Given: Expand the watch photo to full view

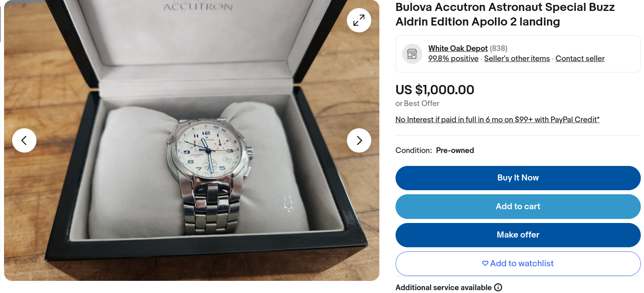Looking at the screenshot, I should (359, 20).
